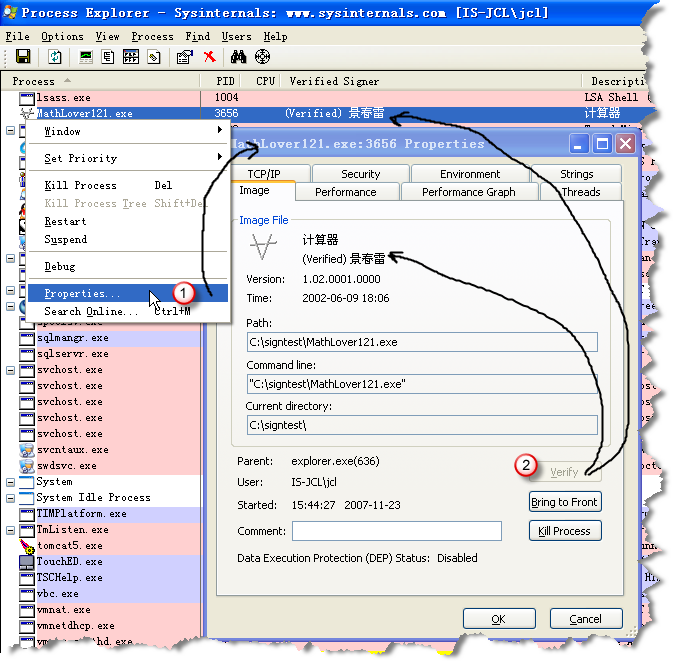Select the Image tab

point(263,191)
